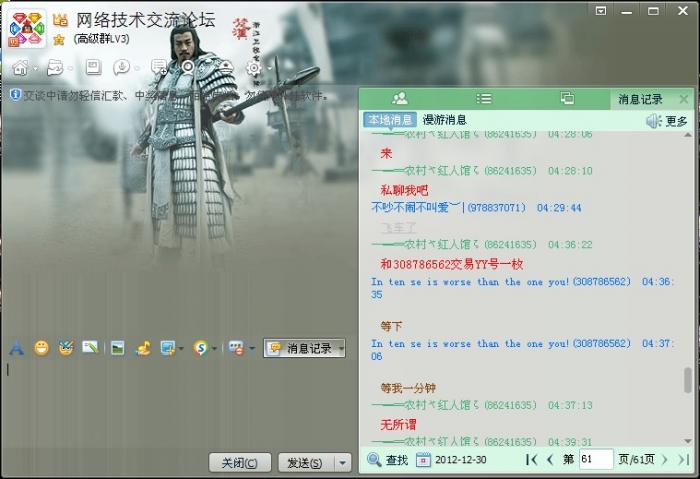The image size is (700, 479).
Task: Take a screen capture with screenshot icon
Action: (168, 348)
